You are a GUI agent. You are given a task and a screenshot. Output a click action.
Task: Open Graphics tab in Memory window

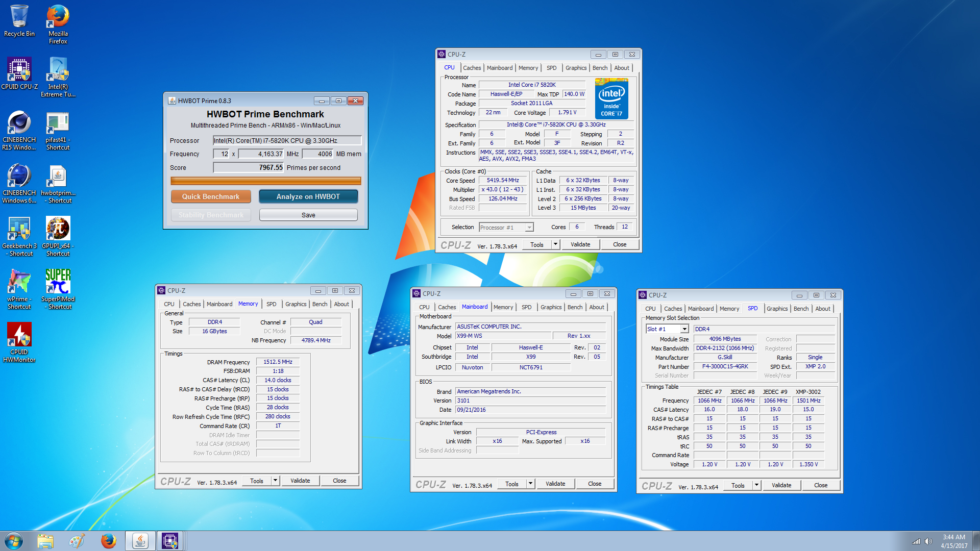296,304
